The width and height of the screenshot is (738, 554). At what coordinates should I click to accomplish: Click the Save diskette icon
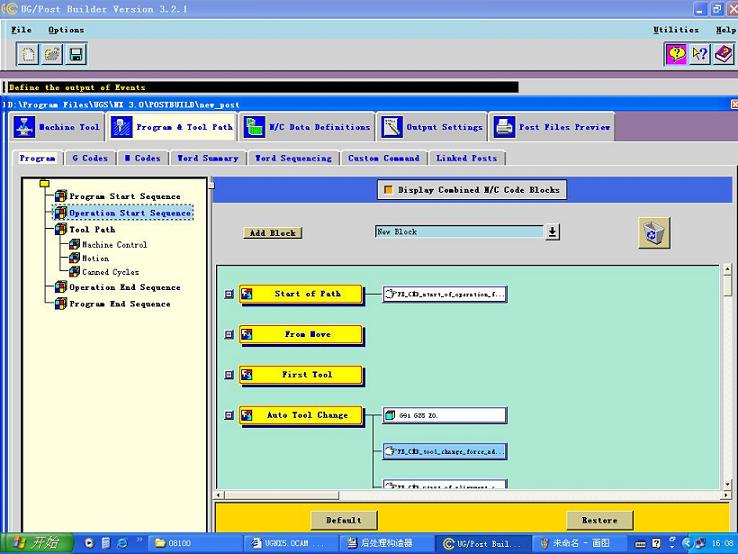point(76,55)
